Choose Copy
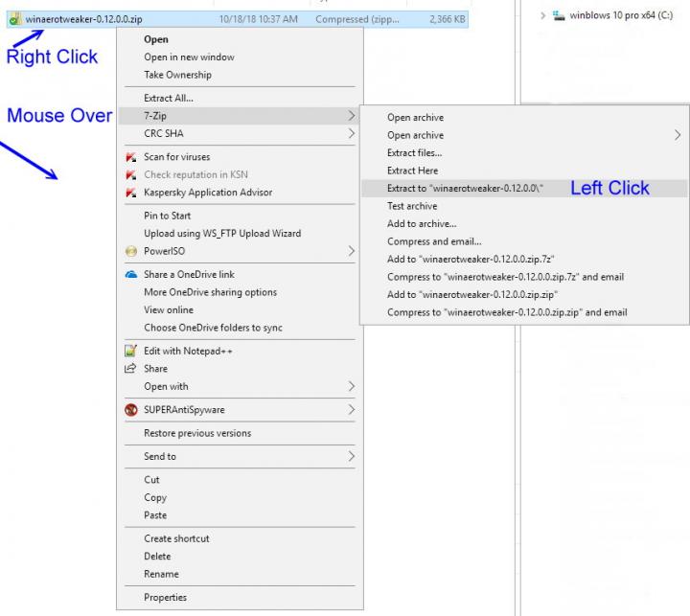The image size is (690, 616). point(155,497)
